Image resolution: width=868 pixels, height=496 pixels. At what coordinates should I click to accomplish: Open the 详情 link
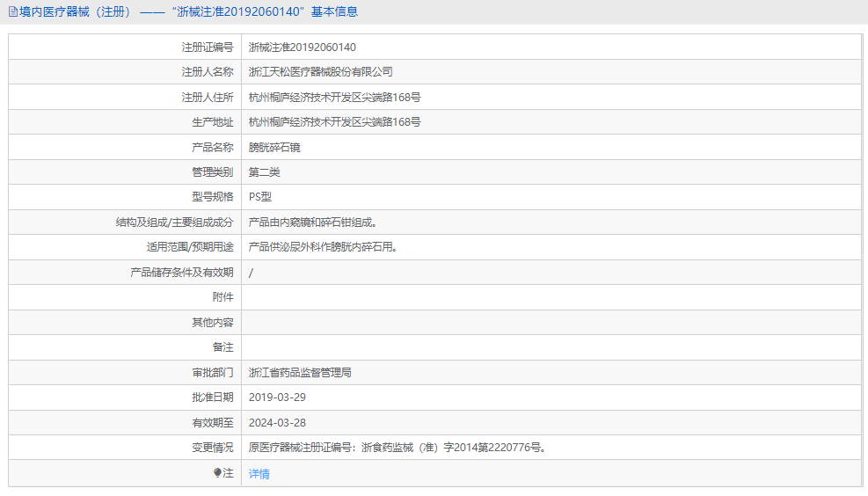click(259, 474)
